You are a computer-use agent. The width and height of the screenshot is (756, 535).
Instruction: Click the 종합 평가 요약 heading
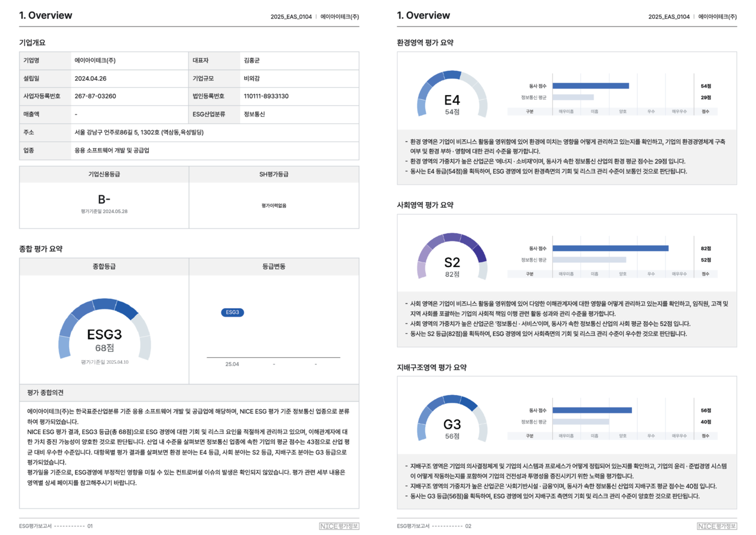coord(41,249)
